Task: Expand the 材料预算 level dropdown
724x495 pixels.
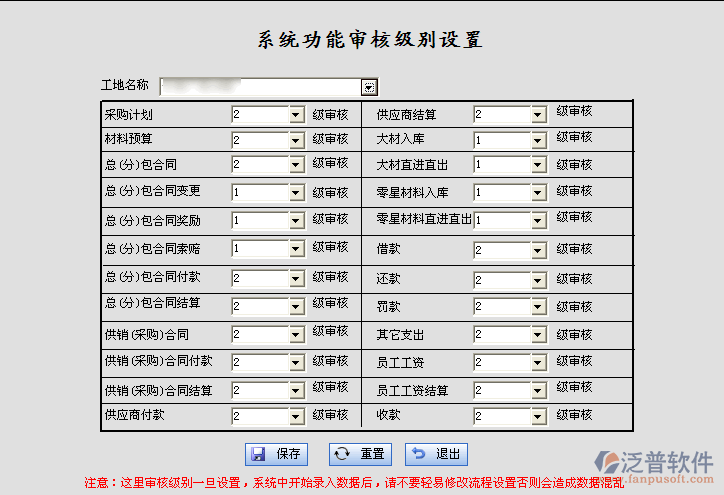Action: coord(296,140)
